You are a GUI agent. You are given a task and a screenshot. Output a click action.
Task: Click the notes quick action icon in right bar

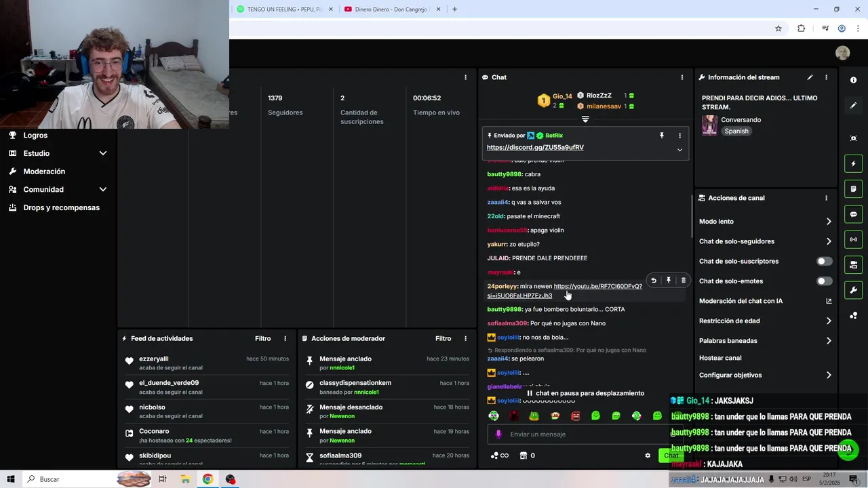pos(853,188)
